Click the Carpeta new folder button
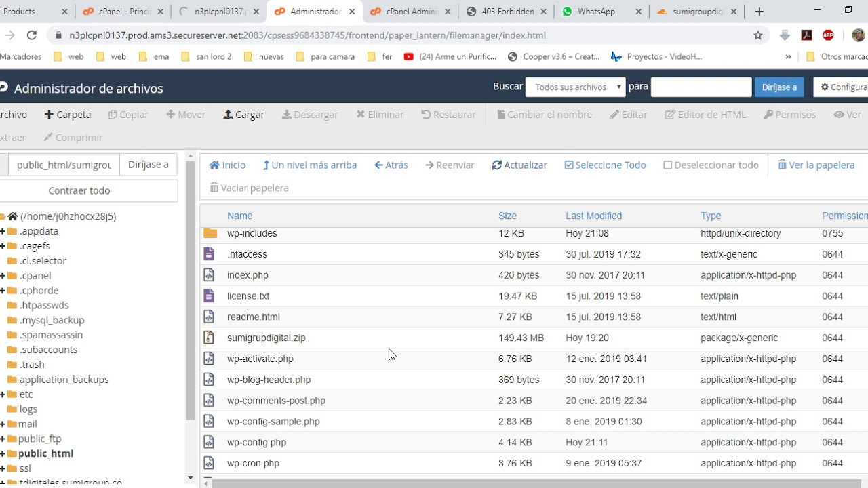This screenshot has width=868, height=488. coord(68,115)
